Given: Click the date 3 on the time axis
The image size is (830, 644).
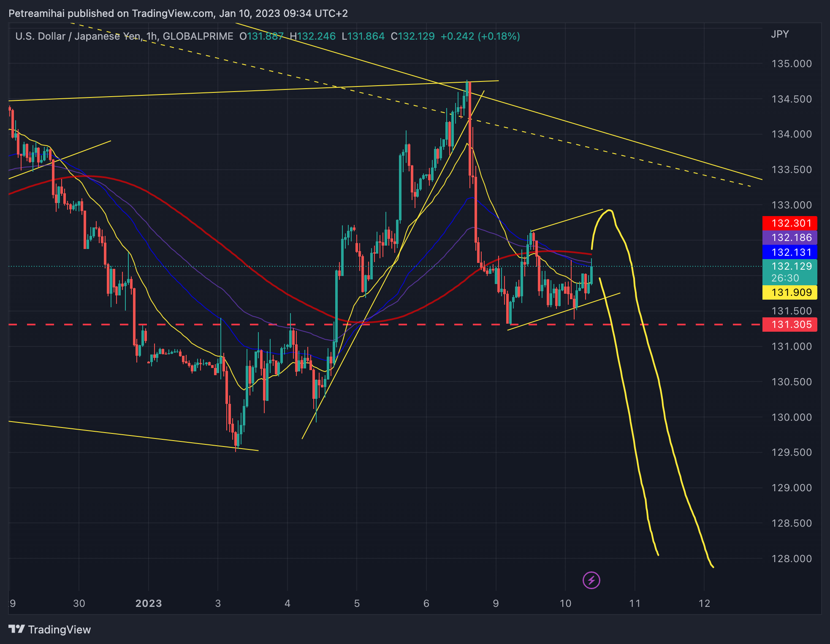Looking at the screenshot, I should click(x=218, y=603).
